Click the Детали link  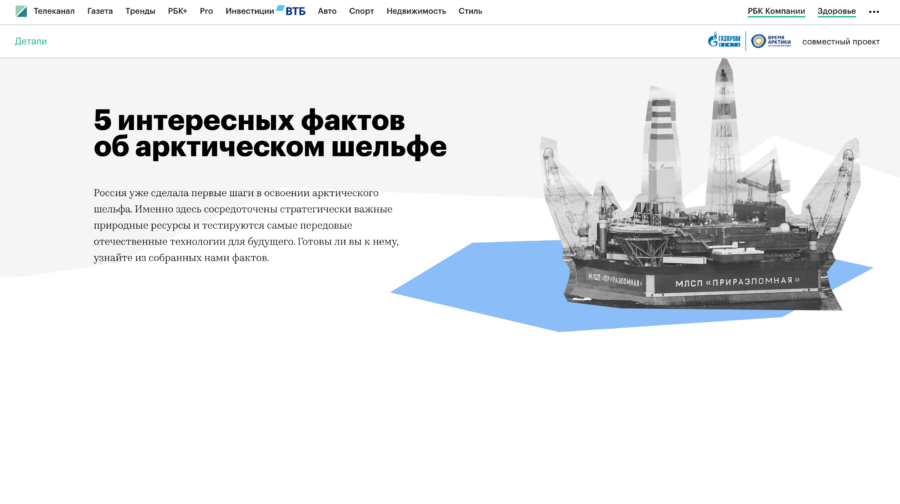click(x=31, y=41)
